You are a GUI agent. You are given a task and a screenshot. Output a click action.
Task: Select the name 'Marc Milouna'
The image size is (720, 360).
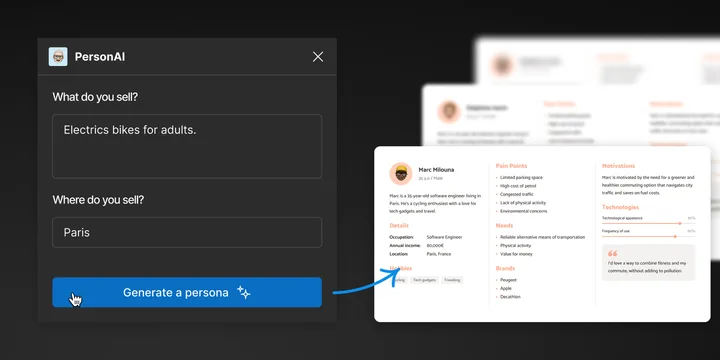[x=436, y=170]
